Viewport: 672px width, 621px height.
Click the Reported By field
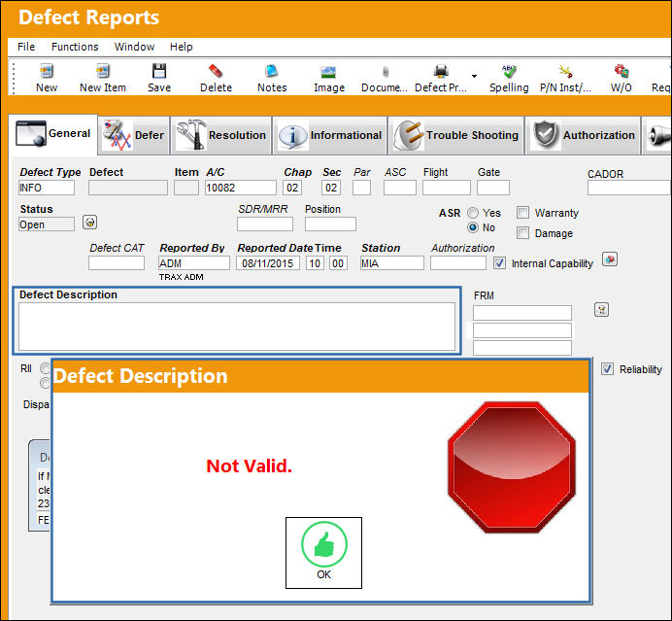(x=193, y=263)
